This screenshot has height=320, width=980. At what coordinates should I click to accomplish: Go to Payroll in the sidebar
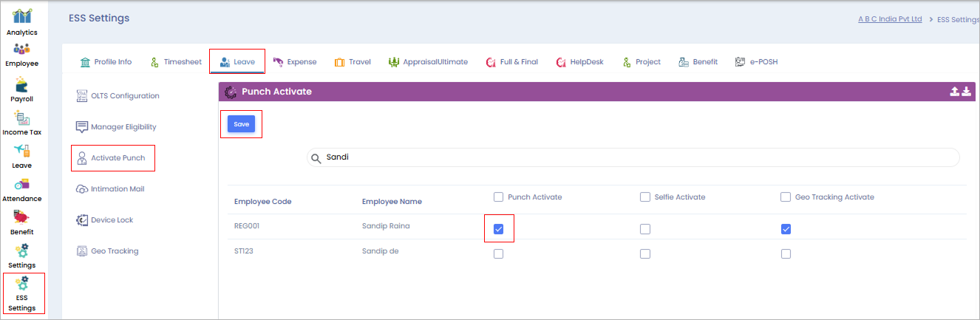click(22, 89)
